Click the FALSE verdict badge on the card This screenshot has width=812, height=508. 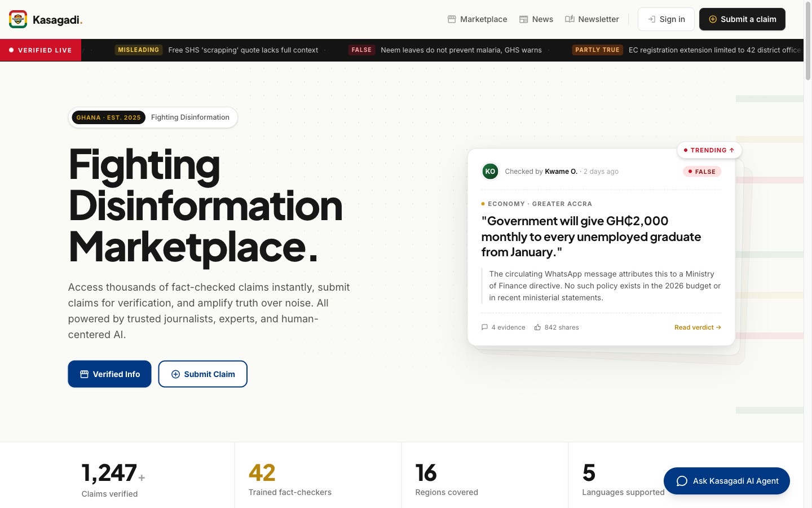[x=702, y=172]
